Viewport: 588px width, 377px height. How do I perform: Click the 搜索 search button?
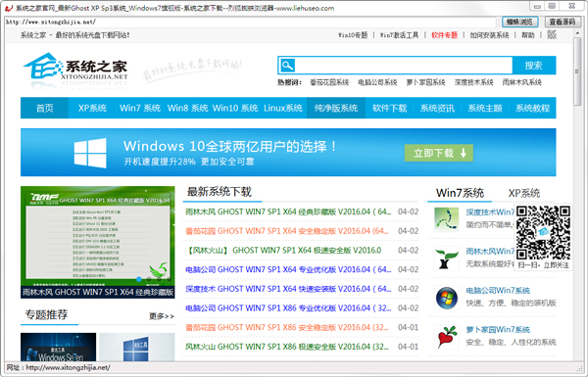pyautogui.click(x=534, y=66)
